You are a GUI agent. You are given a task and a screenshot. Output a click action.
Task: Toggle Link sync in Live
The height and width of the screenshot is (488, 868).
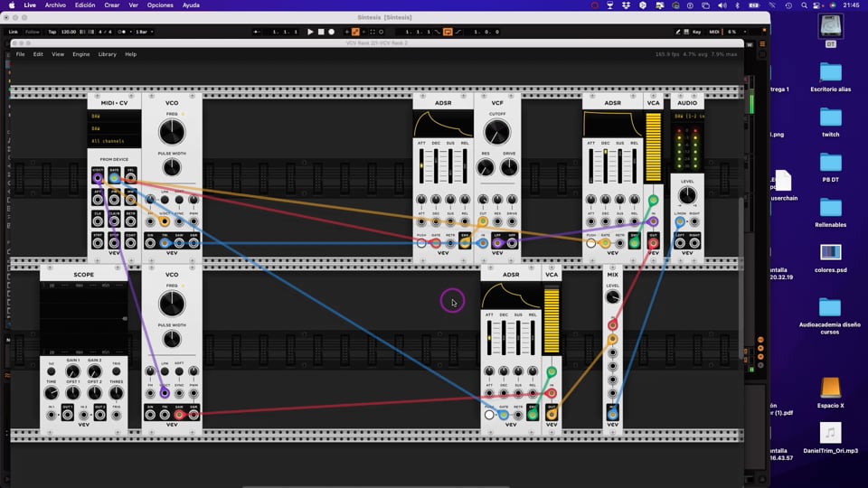point(14,33)
